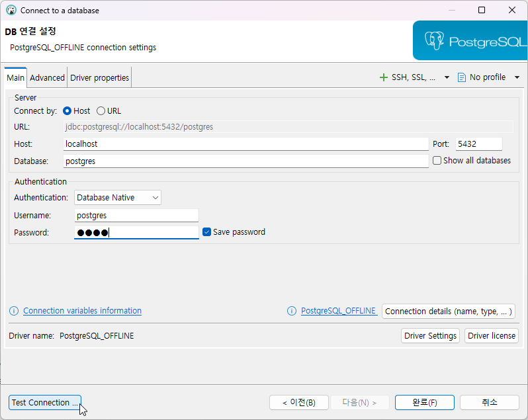Click info icon beside Connection variables information
This screenshot has height=420, width=528.
click(14, 311)
